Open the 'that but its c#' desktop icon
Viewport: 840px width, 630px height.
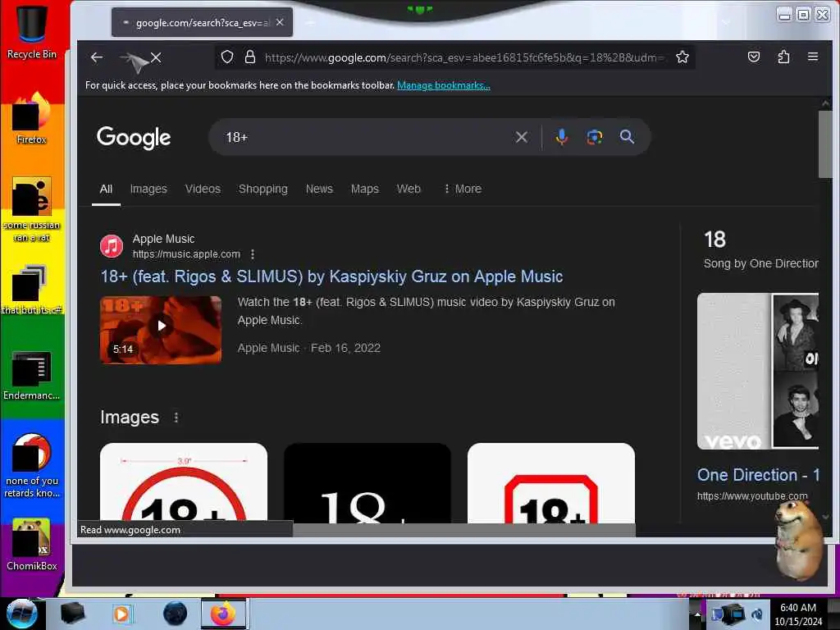click(x=31, y=290)
